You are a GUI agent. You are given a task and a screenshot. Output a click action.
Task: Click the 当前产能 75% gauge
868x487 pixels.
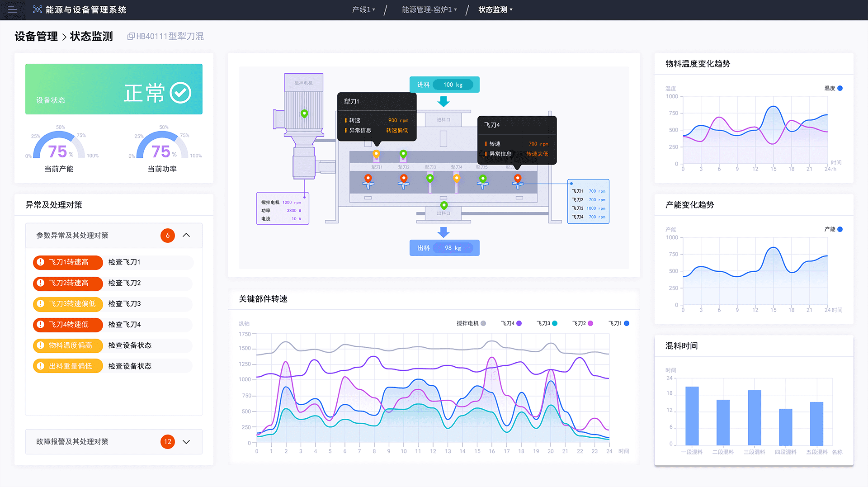click(59, 147)
